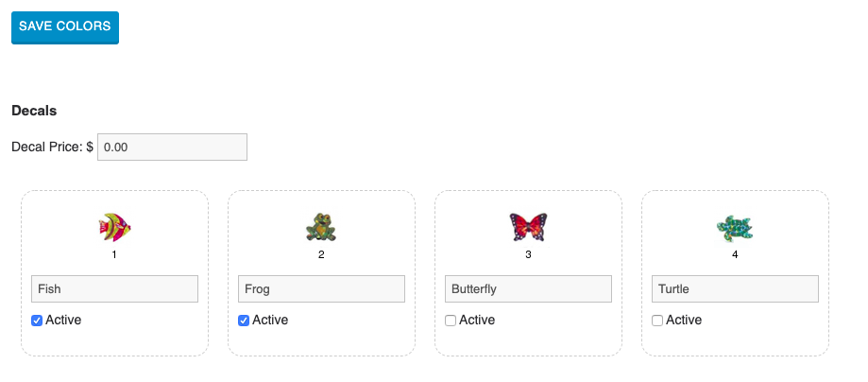Edit the Fish decal name field
Screen dimensions: 868x382
114,288
